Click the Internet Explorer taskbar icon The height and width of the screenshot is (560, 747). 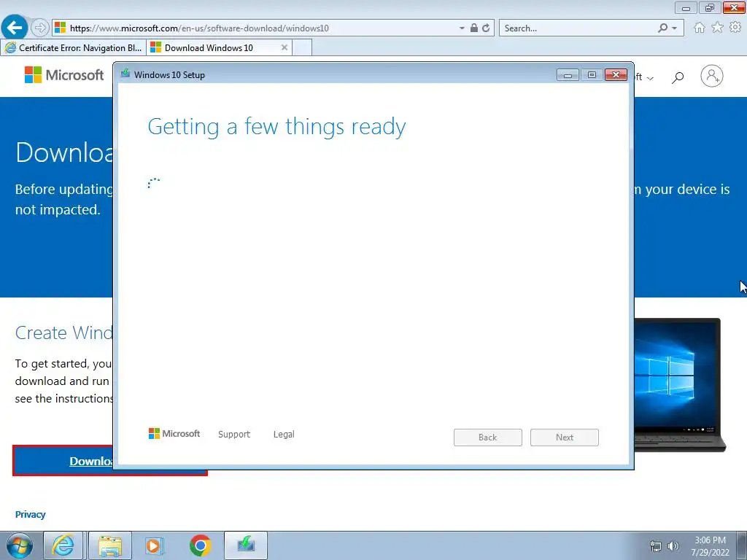pos(63,545)
